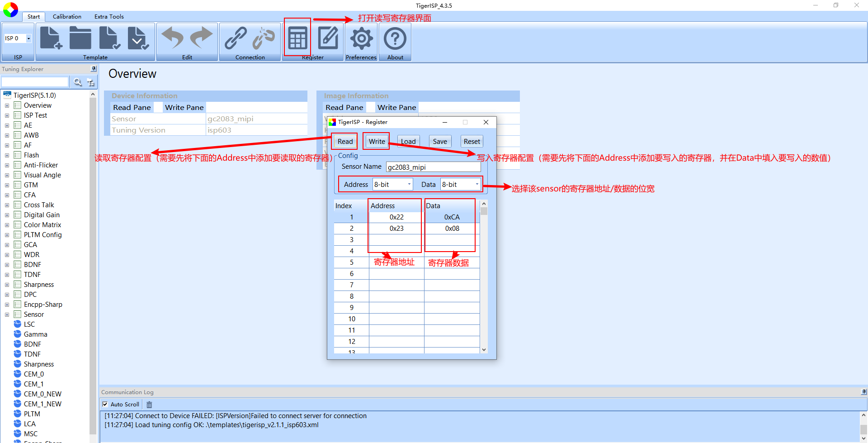Switch to the Calibration tab
The width and height of the screenshot is (868, 443).
[x=67, y=17]
